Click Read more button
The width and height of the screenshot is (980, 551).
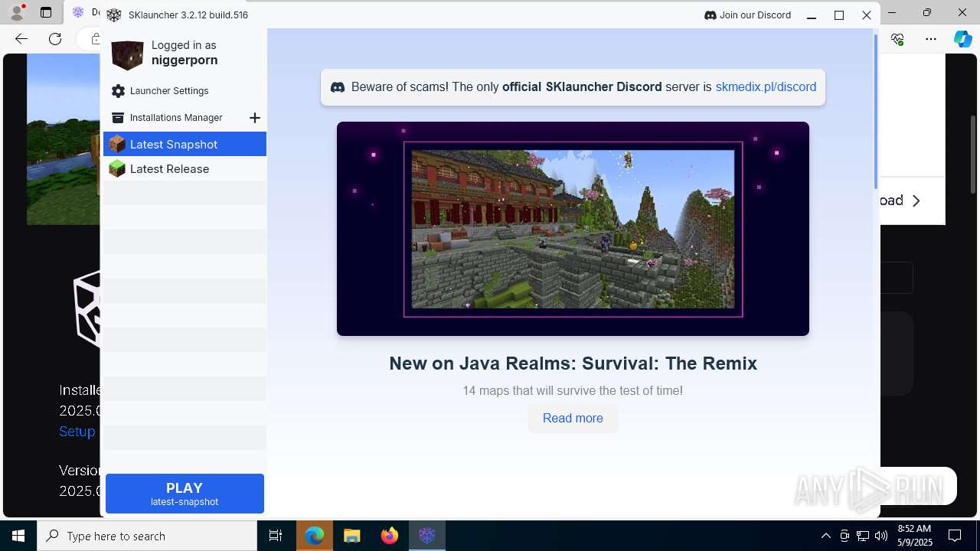point(573,419)
